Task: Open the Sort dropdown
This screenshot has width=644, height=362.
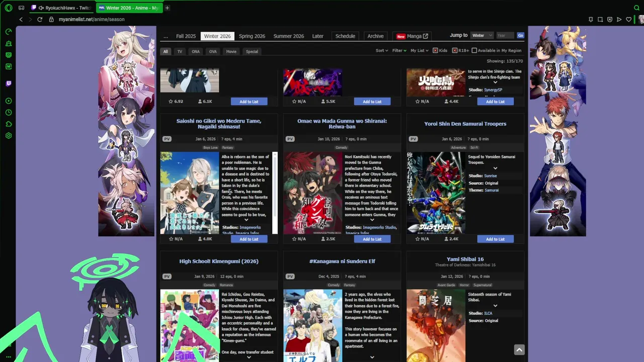Action: click(x=382, y=50)
